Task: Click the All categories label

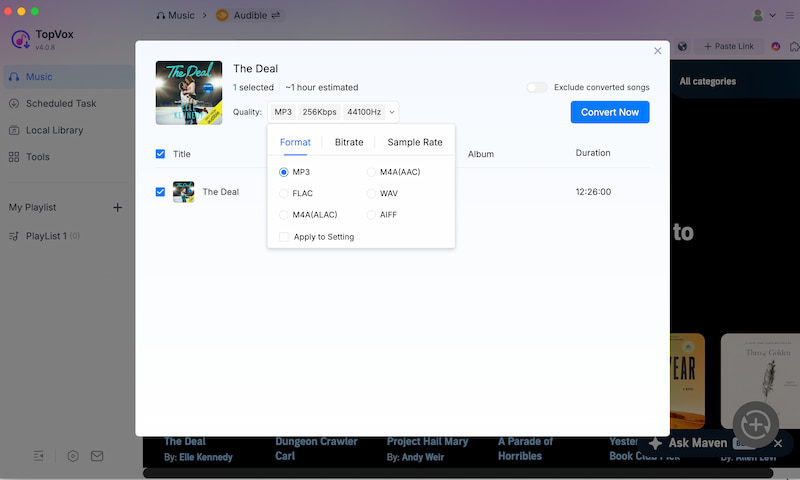Action: [x=707, y=81]
